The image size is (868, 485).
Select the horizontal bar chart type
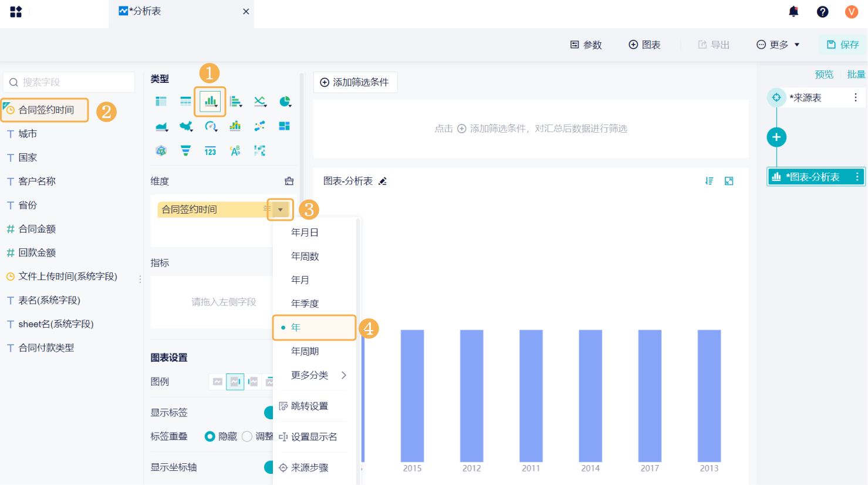click(x=235, y=102)
